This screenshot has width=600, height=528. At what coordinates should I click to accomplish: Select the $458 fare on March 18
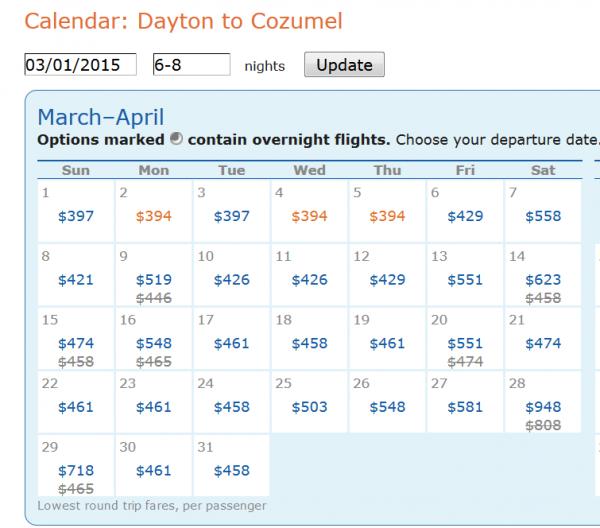click(x=309, y=343)
